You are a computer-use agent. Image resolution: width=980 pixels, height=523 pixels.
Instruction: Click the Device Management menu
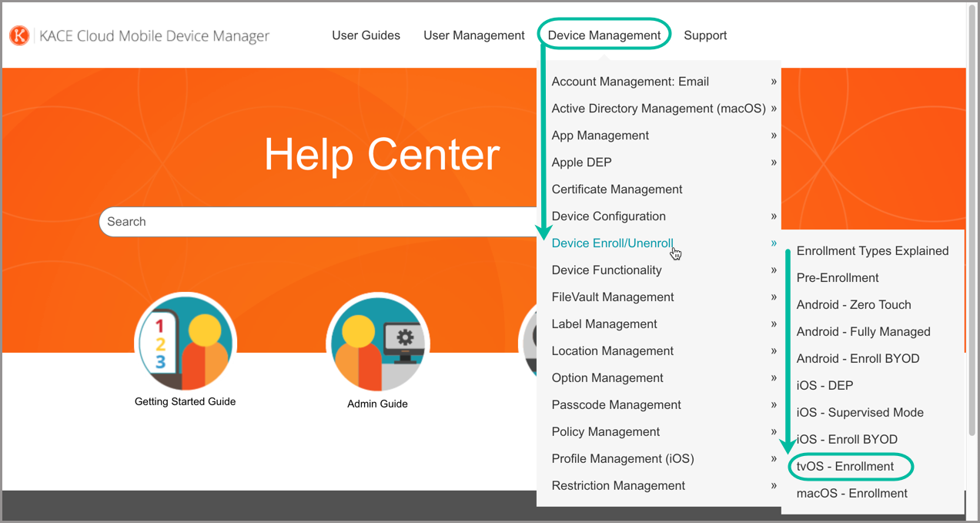[x=604, y=35]
